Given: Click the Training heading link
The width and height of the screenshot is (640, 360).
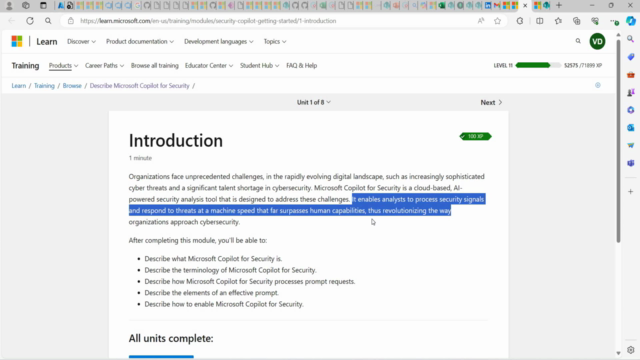Looking at the screenshot, I should click(x=25, y=66).
